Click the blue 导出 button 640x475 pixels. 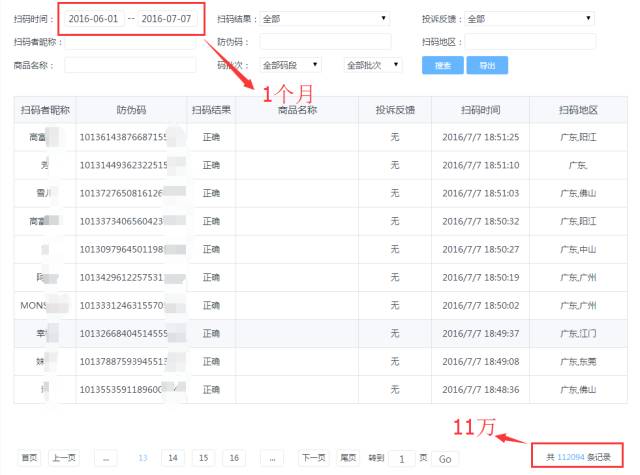487,65
